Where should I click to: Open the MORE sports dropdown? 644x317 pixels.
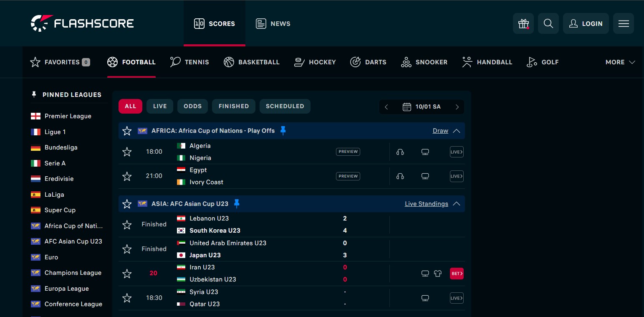coord(620,62)
